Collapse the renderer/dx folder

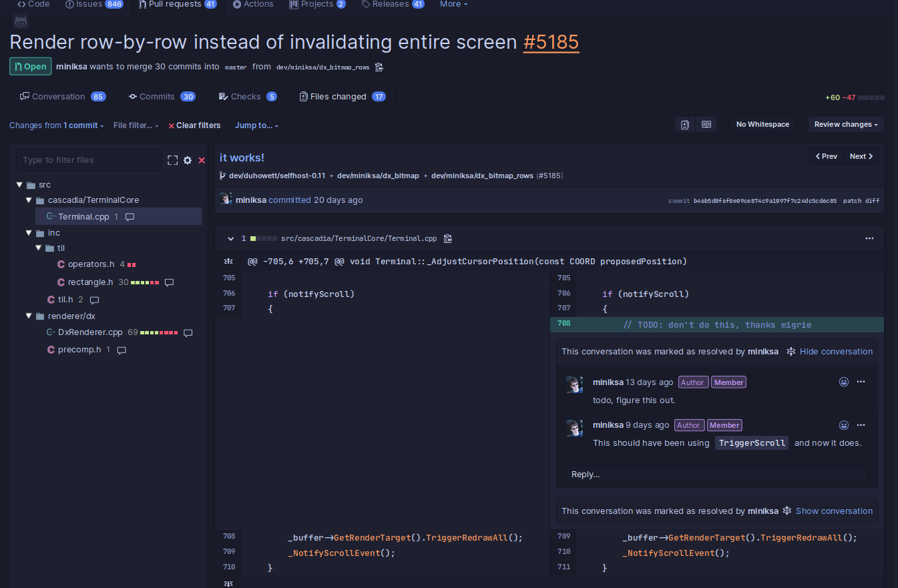[29, 316]
